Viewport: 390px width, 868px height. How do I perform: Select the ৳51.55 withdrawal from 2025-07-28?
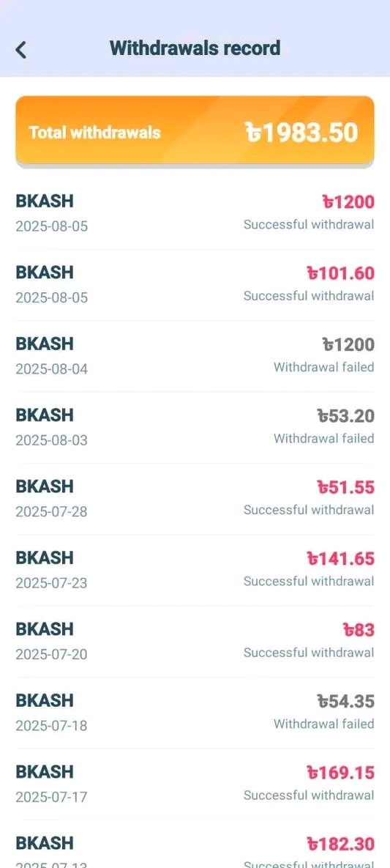(x=195, y=500)
